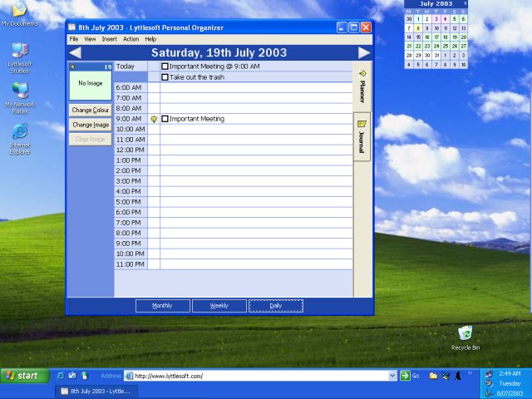Viewport: 532px width, 399px height.
Task: Select day 12 in the mini calendar
Action: [455, 28]
